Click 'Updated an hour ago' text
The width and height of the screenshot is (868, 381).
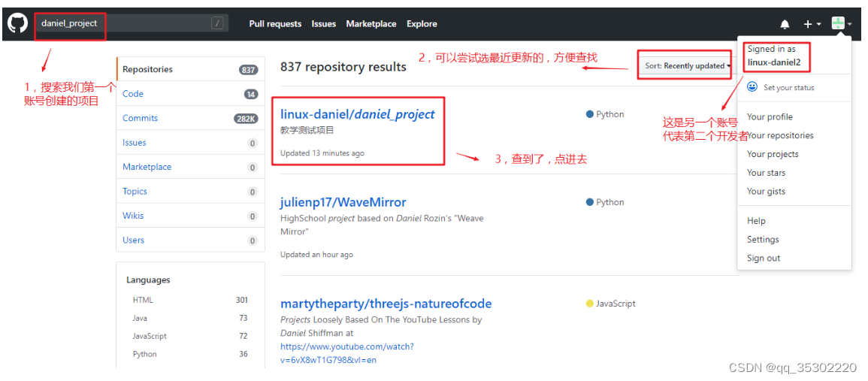[316, 255]
